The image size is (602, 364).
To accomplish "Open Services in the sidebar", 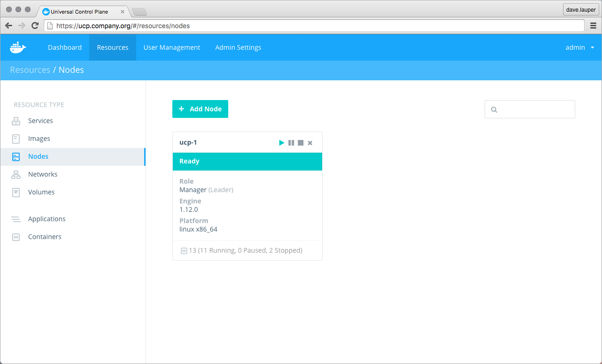I will coord(40,121).
